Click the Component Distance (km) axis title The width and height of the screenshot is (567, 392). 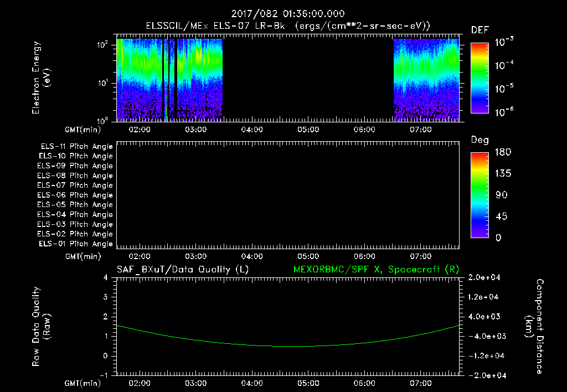pos(534,327)
